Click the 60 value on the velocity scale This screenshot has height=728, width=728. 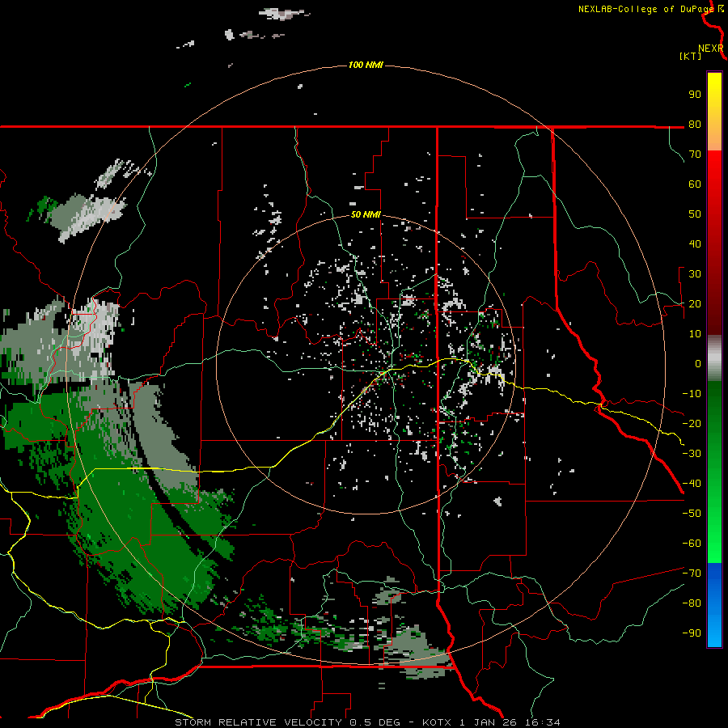pos(695,184)
